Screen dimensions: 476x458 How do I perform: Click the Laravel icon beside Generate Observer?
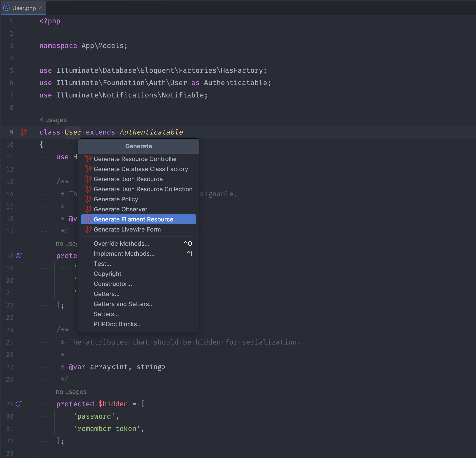coord(88,209)
